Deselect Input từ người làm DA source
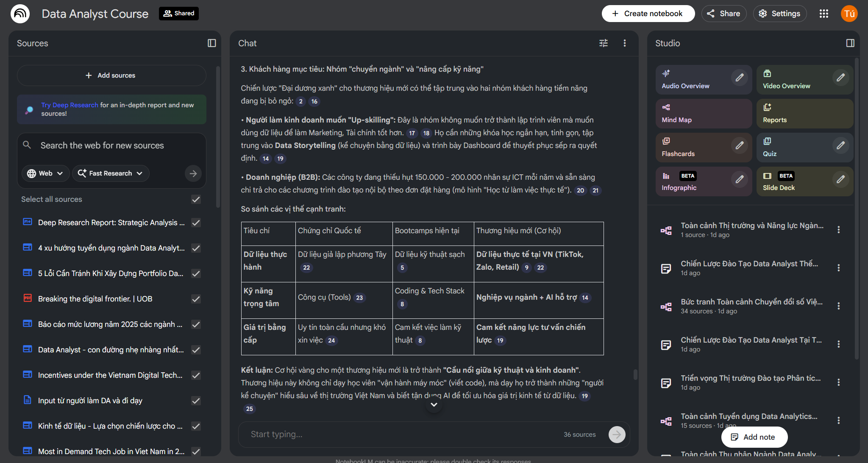 pos(196,401)
